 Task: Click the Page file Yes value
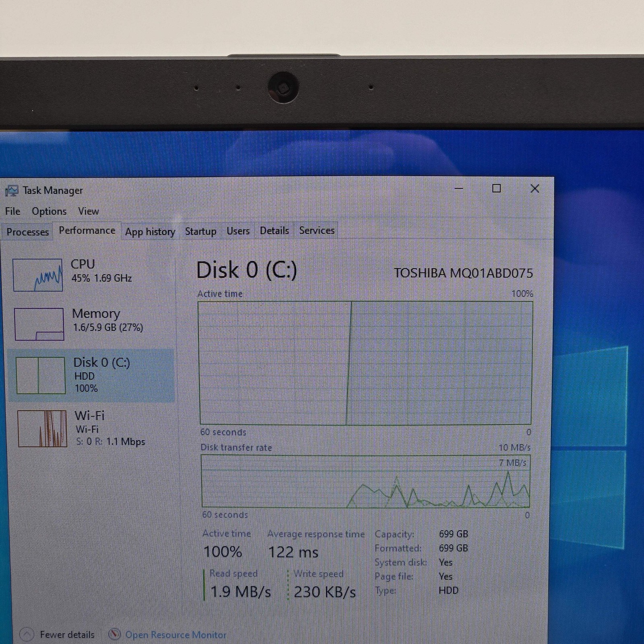click(x=446, y=576)
